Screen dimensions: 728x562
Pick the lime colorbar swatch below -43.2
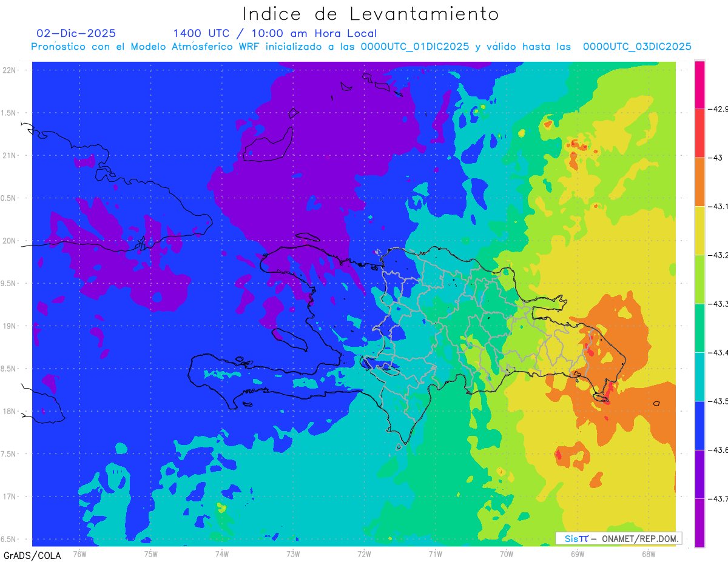click(x=699, y=279)
